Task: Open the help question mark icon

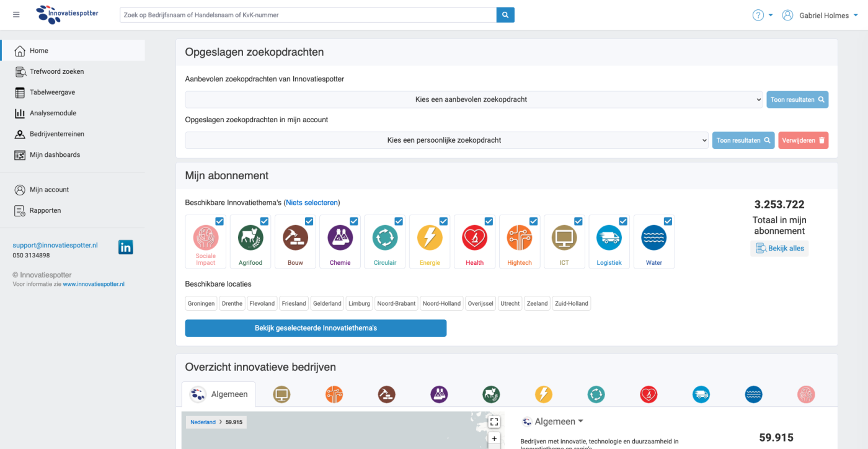Action: (758, 16)
